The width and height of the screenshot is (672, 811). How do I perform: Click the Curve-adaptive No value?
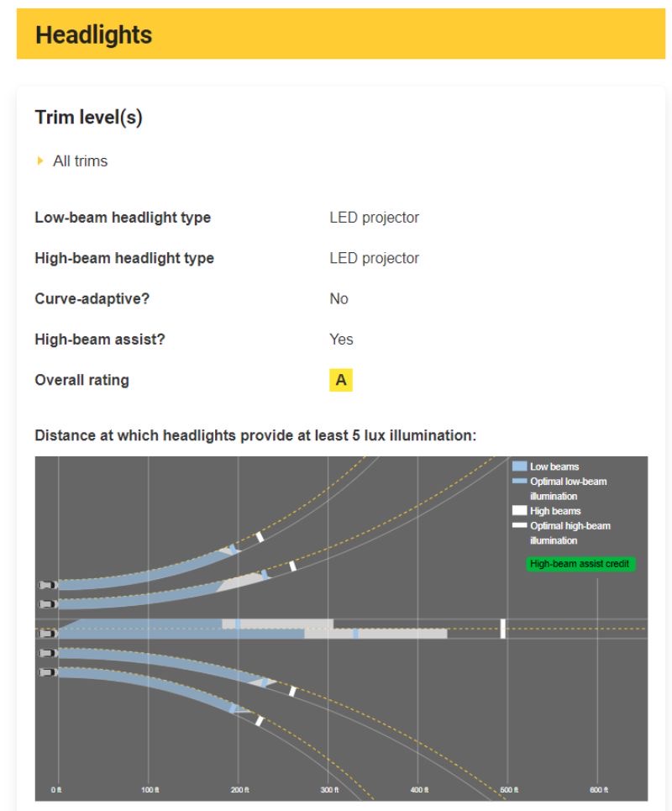click(339, 299)
